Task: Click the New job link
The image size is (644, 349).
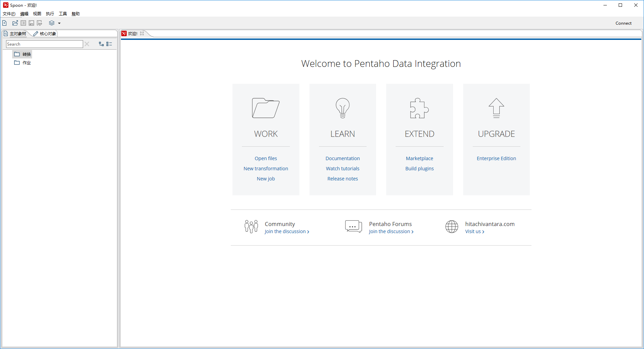Action: pyautogui.click(x=266, y=179)
